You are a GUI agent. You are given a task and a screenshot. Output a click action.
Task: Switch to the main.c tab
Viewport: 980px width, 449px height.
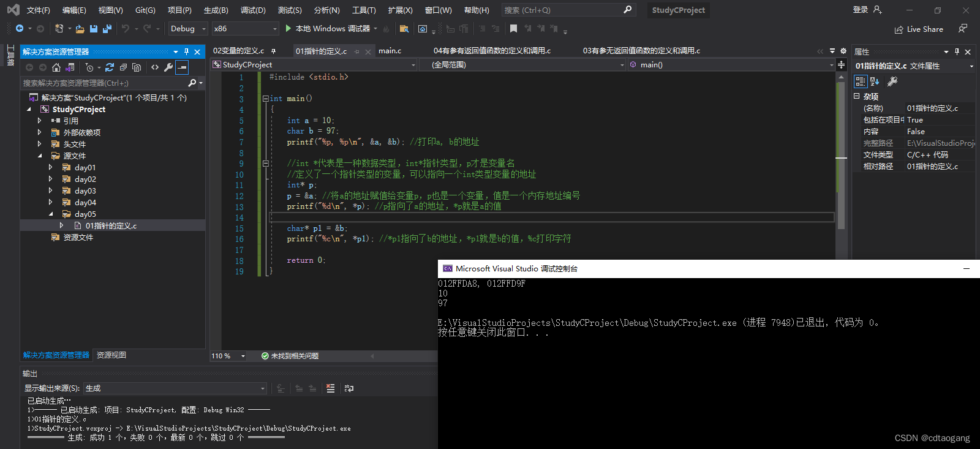click(x=390, y=51)
